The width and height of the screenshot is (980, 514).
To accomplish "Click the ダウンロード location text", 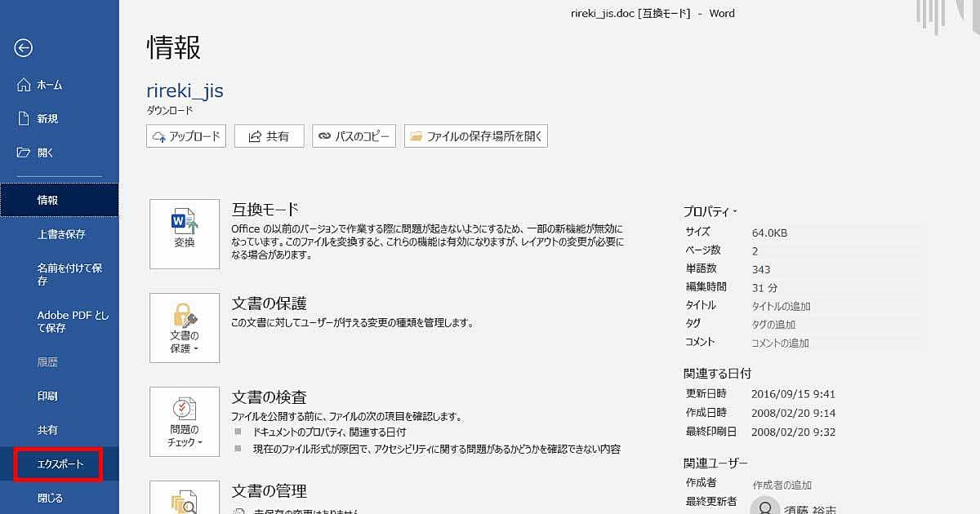I will (170, 110).
